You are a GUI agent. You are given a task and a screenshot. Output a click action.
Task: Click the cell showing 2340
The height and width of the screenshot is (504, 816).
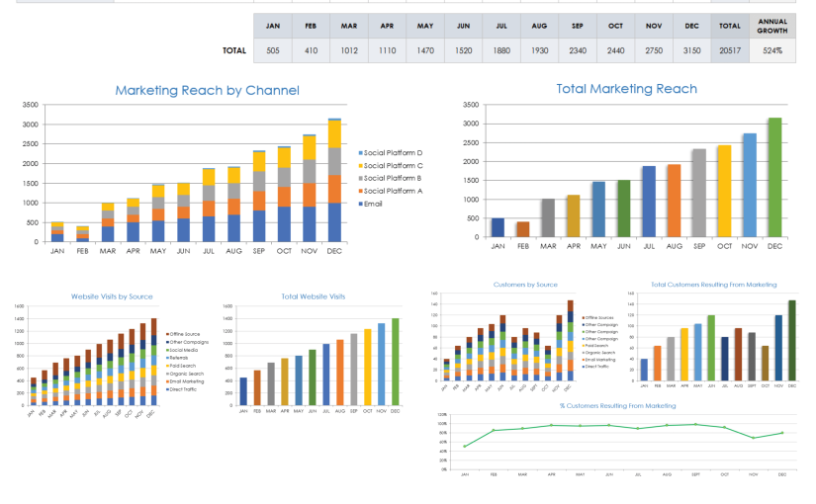[578, 50]
